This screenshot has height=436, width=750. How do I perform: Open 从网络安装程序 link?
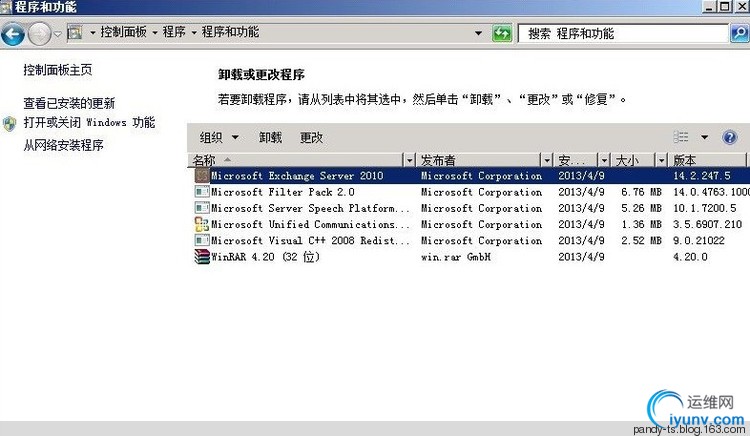coord(63,145)
